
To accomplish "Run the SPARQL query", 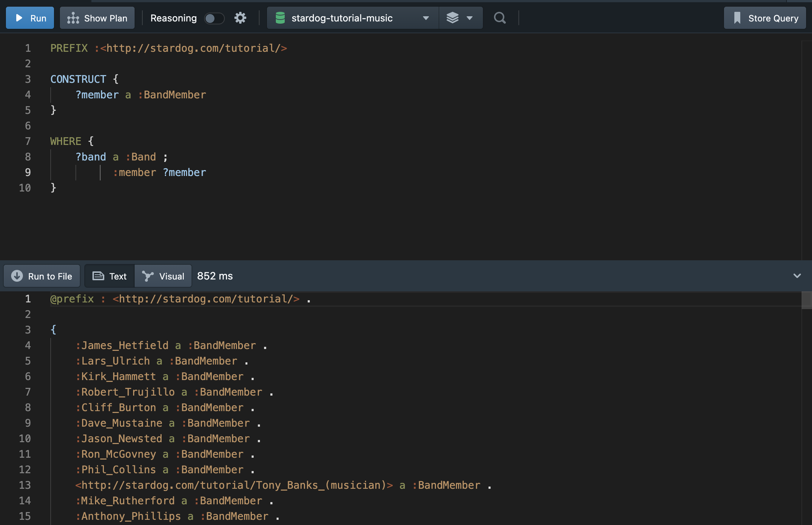I will pyautogui.click(x=30, y=18).
